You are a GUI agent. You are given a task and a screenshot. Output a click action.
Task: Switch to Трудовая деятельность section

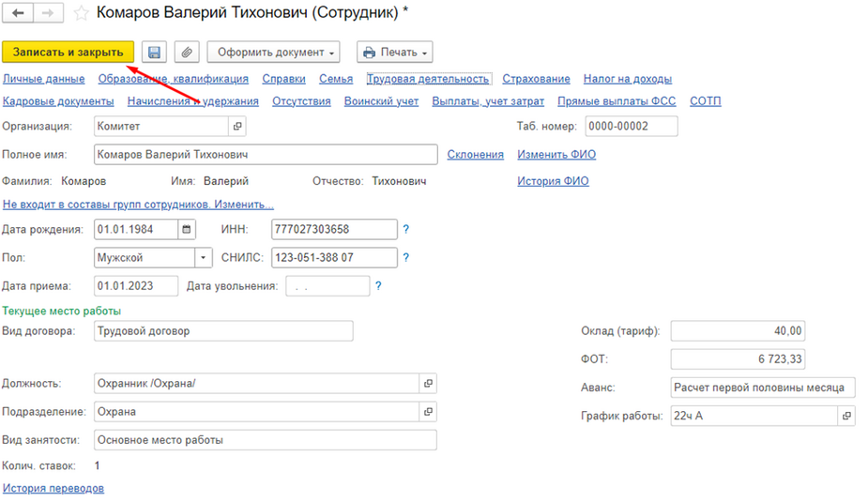pyautogui.click(x=429, y=79)
